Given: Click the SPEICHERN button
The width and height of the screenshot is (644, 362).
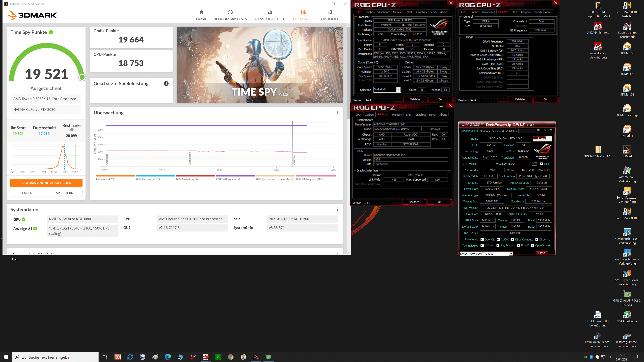Looking at the screenshot, I should (x=65, y=193).
